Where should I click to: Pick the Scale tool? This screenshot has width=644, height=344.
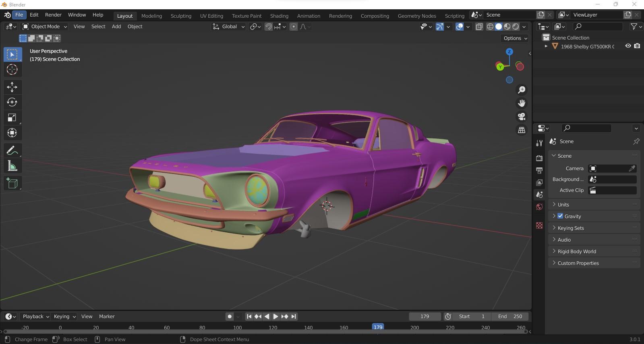point(12,117)
